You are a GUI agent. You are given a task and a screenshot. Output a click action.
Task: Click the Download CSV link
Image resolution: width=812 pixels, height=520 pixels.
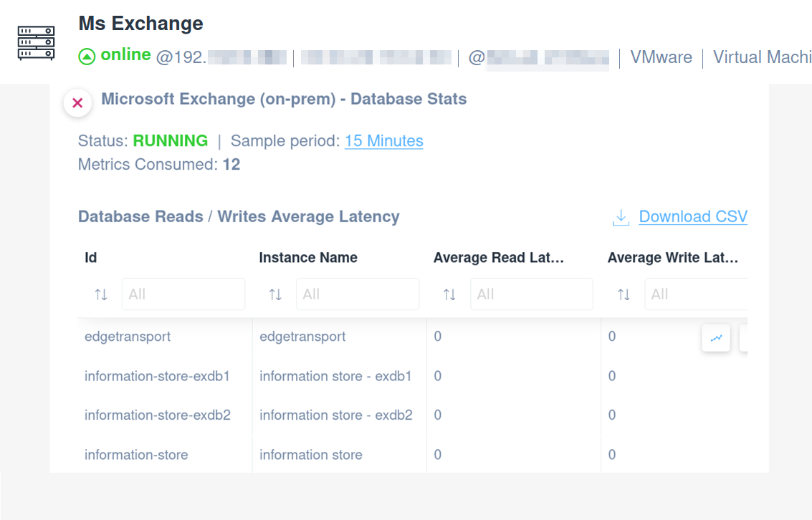(693, 216)
